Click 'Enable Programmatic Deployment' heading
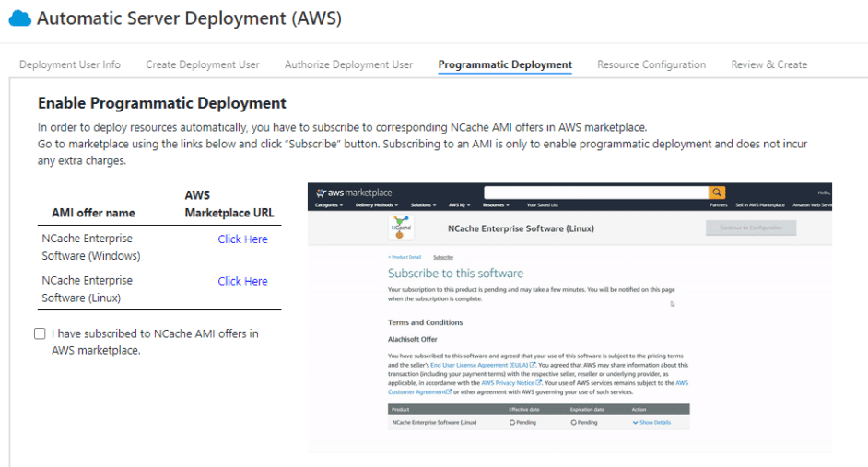The image size is (868, 467). pos(161,103)
